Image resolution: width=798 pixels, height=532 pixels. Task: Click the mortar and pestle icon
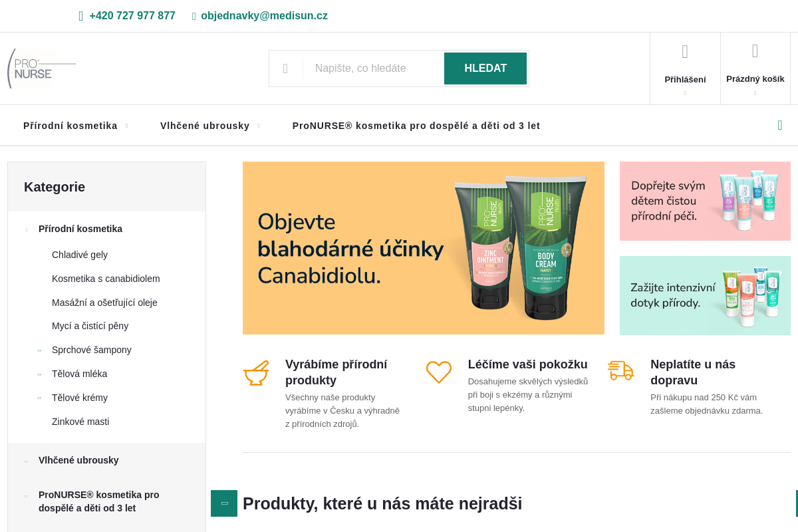pos(256,372)
